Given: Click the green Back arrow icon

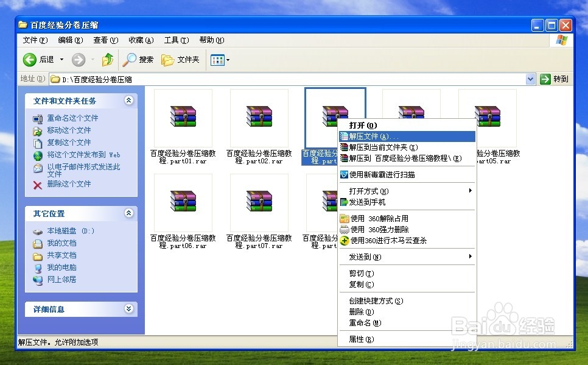Looking at the screenshot, I should 30,60.
